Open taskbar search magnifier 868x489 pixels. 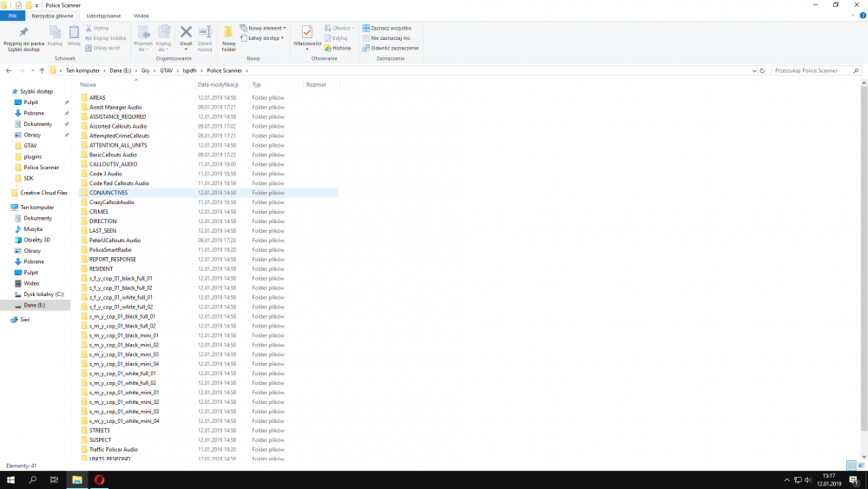pos(32,479)
